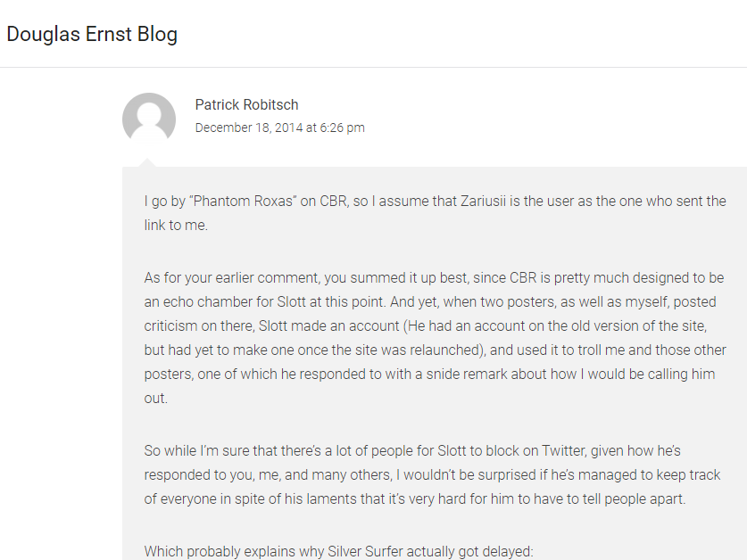Click the words "Phantom Roxas" in the comment

coord(243,201)
